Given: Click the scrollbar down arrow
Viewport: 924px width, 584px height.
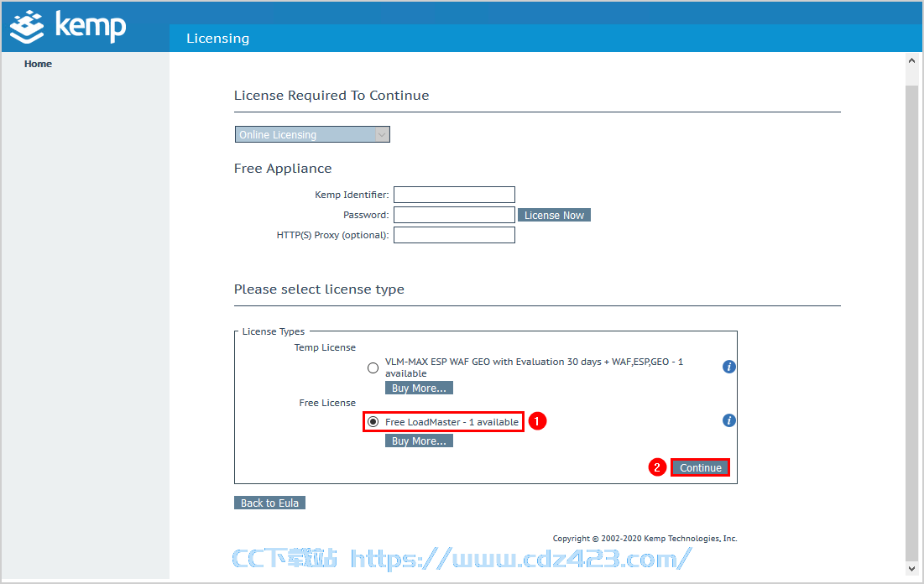Looking at the screenshot, I should [x=911, y=569].
